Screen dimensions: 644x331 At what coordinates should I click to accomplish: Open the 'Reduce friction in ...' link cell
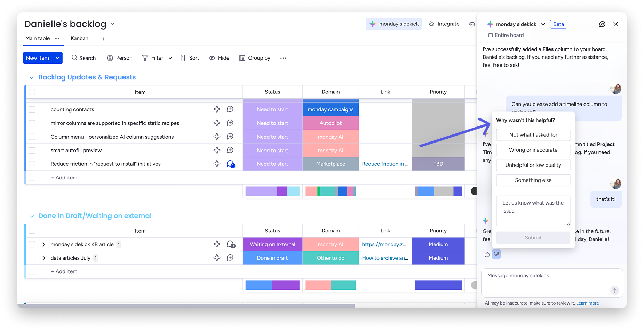click(x=385, y=164)
